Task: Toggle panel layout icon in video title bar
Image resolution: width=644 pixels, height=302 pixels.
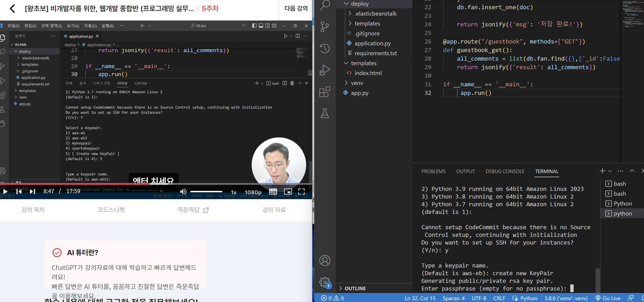Action: (261, 25)
